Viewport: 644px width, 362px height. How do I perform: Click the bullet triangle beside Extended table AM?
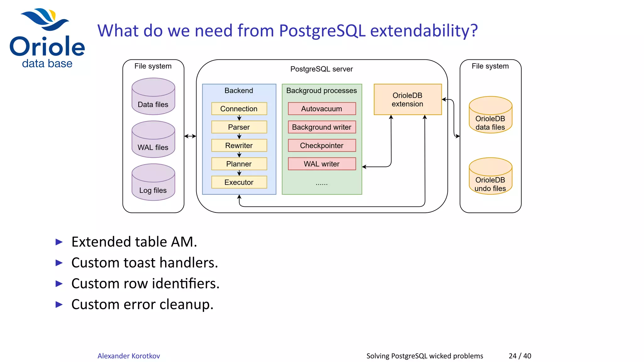click(59, 242)
